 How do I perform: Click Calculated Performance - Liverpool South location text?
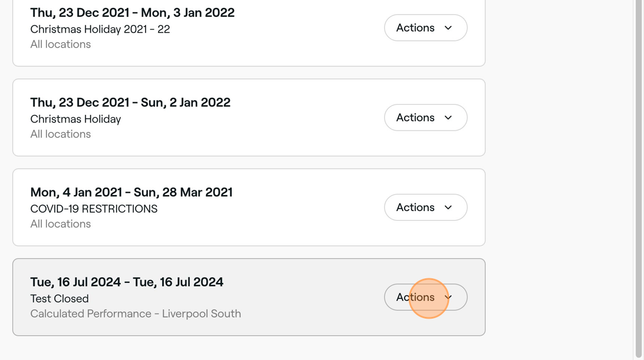(x=135, y=314)
